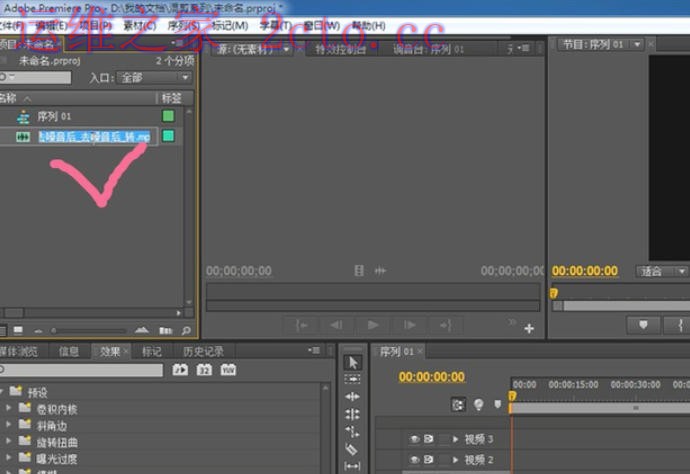690x474 pixels.
Task: Click the 32-bit color effects filter icon
Action: pos(204,370)
